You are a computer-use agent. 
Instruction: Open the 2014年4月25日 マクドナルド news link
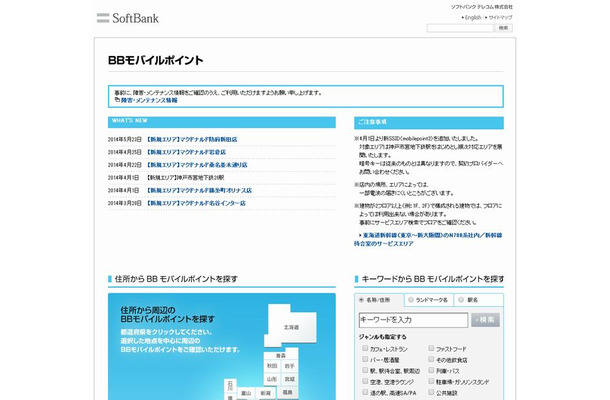[186, 152]
